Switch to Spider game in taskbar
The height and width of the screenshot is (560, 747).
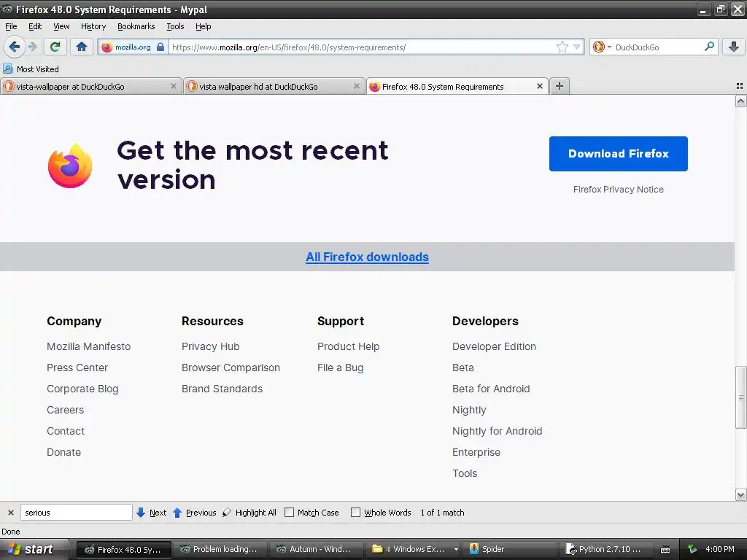[x=510, y=549]
